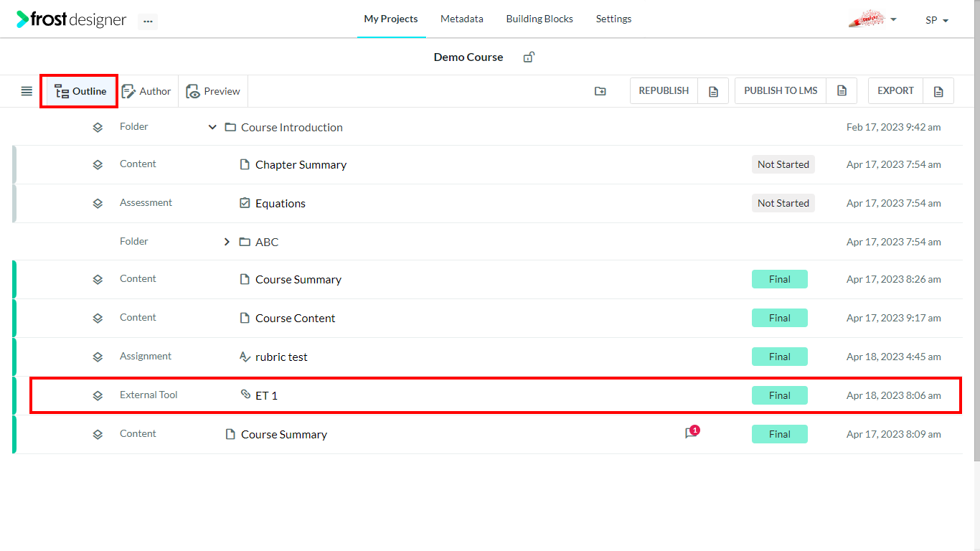The image size is (980, 551).
Task: Open the Course Content item
Action: click(x=296, y=318)
